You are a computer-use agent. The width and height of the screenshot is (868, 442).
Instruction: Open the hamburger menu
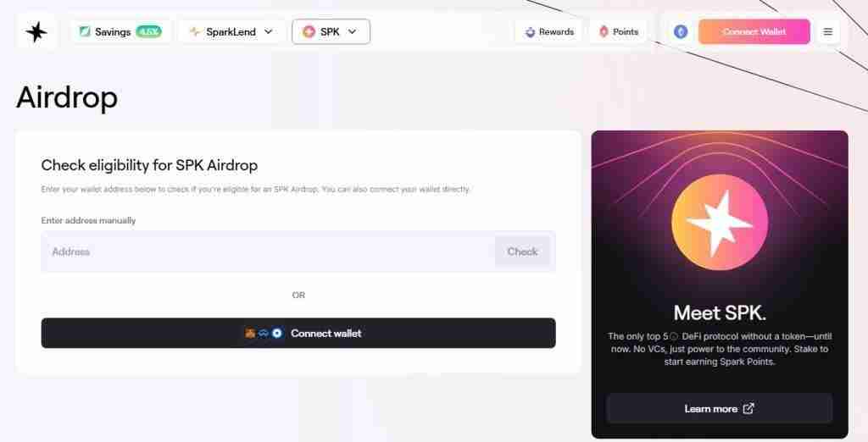click(x=827, y=31)
